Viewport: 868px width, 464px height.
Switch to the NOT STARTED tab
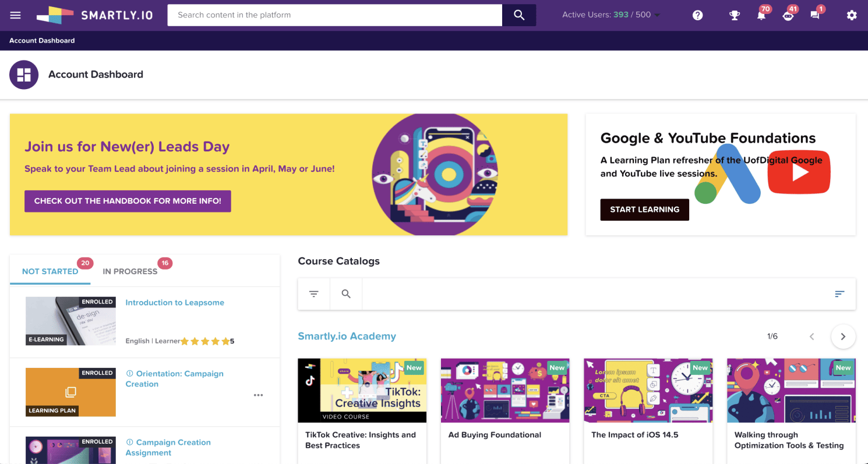[50, 271]
